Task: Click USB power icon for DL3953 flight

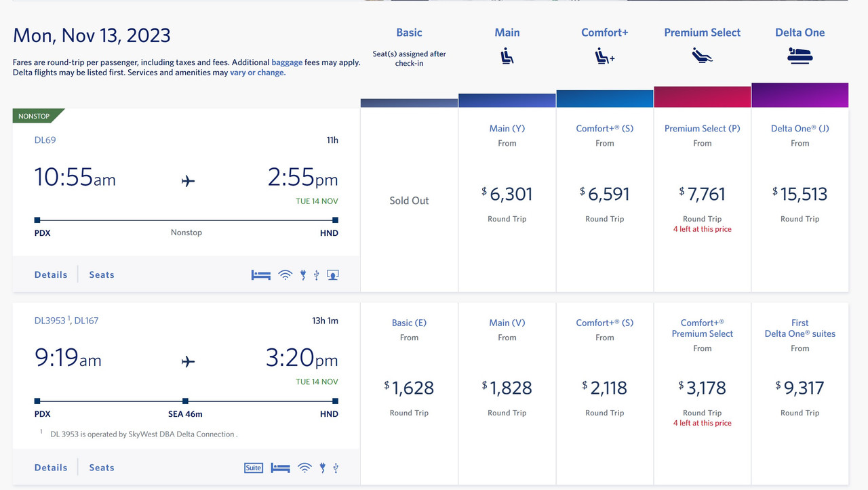Action: (335, 468)
